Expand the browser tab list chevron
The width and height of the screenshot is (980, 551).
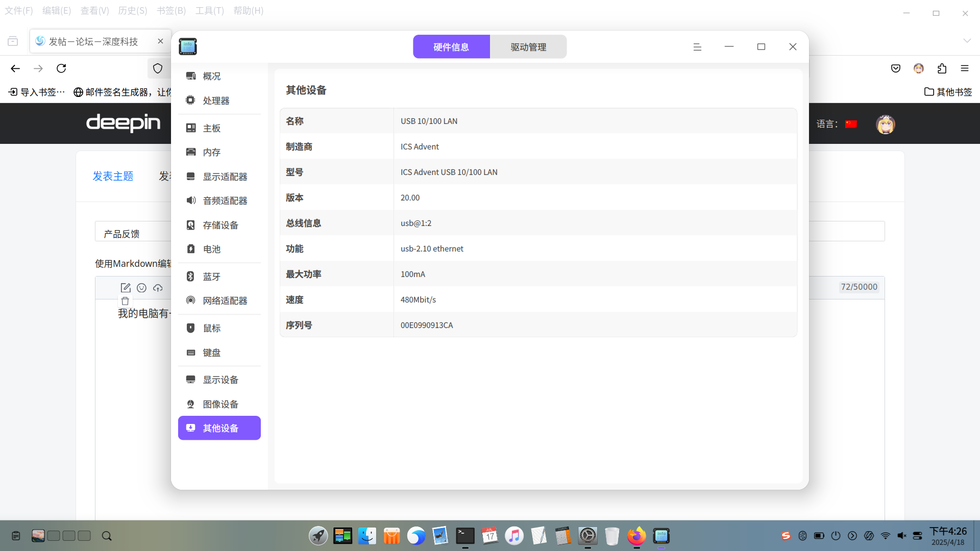[967, 41]
